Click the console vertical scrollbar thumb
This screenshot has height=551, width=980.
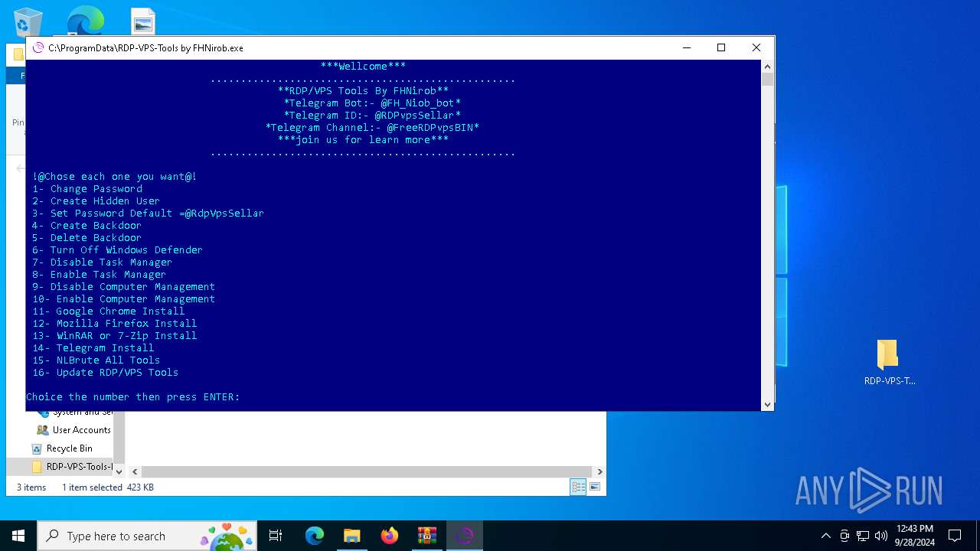pyautogui.click(x=767, y=79)
